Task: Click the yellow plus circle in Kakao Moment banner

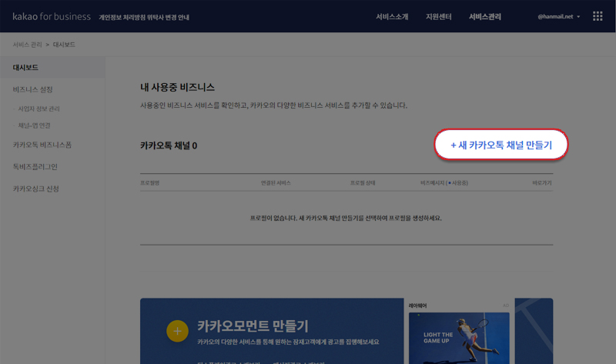Action: (x=177, y=331)
